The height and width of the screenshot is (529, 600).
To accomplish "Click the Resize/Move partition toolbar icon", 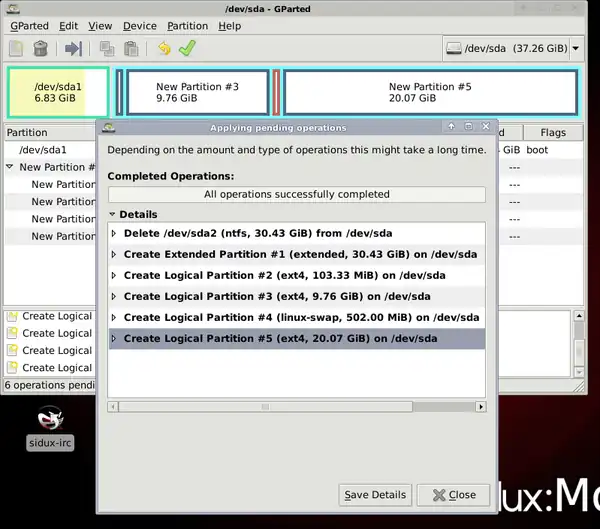I will 73,48.
